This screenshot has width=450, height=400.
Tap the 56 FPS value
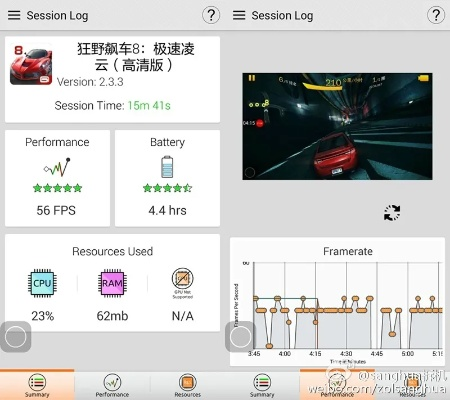pyautogui.click(x=56, y=210)
